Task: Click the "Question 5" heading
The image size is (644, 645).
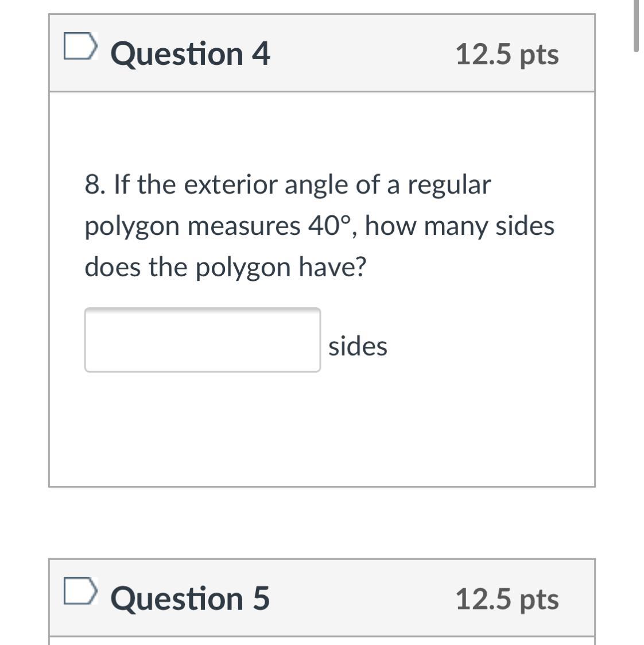Action: pos(190,598)
